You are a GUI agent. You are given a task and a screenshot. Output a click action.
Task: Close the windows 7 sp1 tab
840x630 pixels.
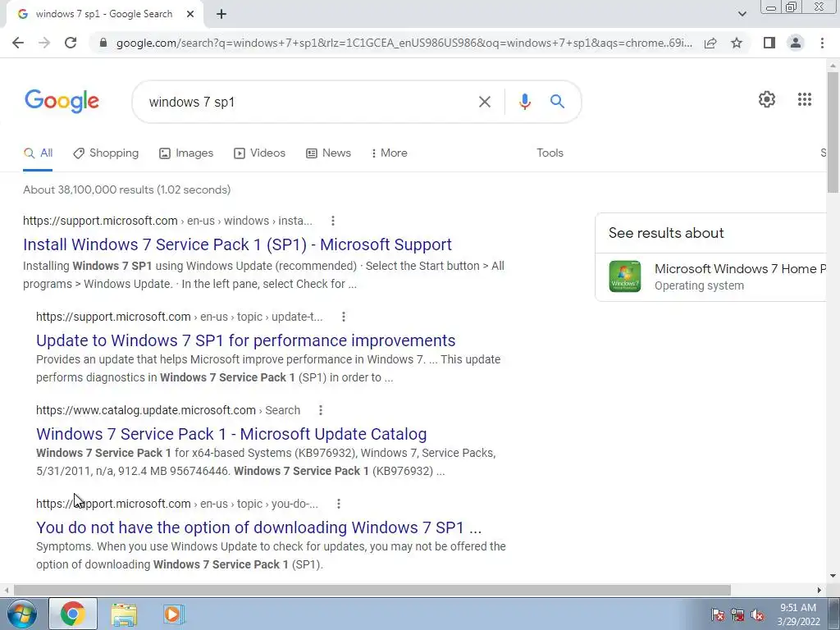click(190, 15)
